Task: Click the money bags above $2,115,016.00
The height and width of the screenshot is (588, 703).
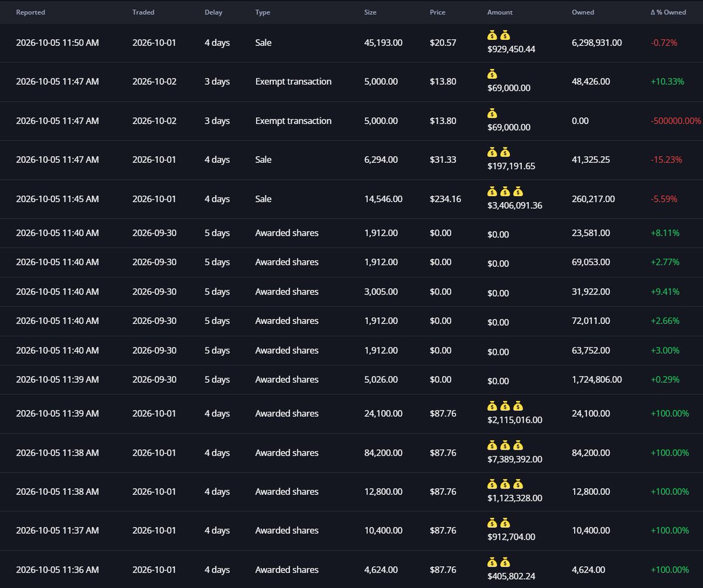Action: (505, 406)
